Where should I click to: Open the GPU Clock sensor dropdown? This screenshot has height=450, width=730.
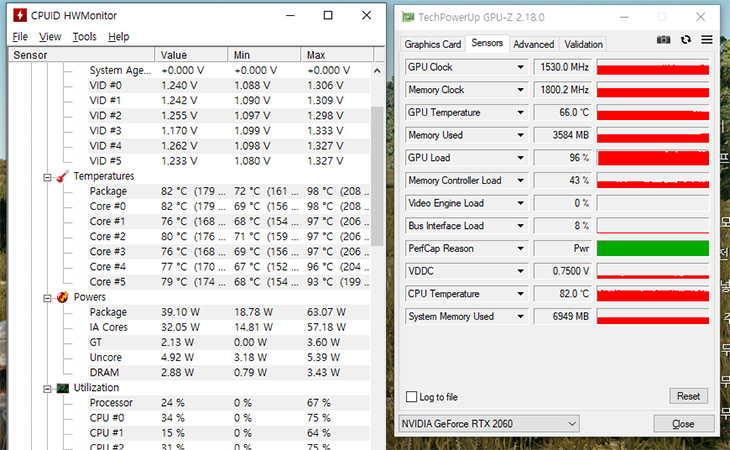coord(520,67)
